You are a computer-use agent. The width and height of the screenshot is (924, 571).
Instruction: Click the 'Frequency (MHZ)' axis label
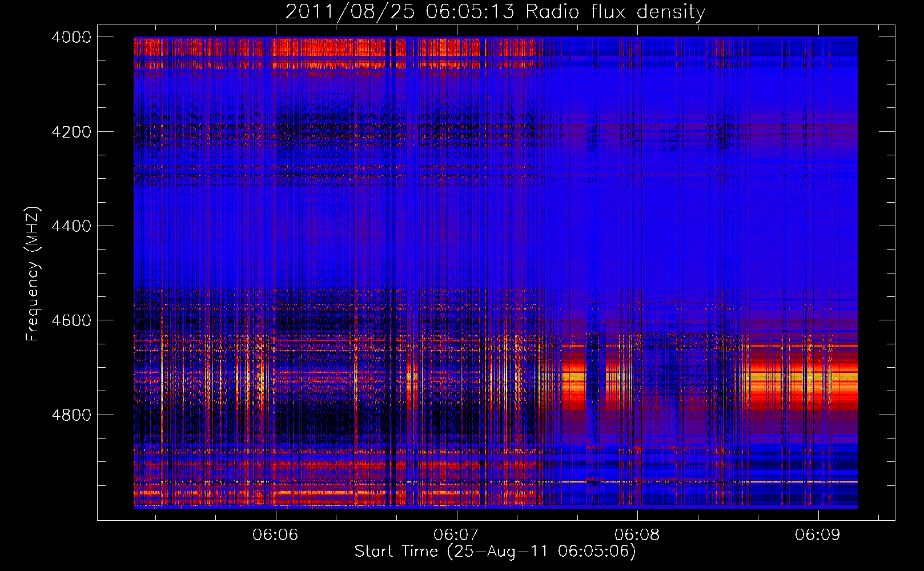(x=33, y=274)
